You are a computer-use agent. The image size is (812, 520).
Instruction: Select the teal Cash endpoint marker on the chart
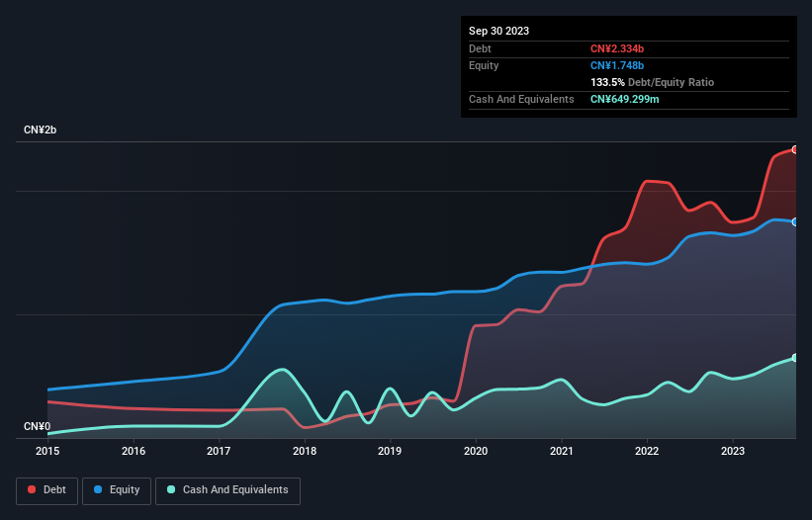coord(795,358)
